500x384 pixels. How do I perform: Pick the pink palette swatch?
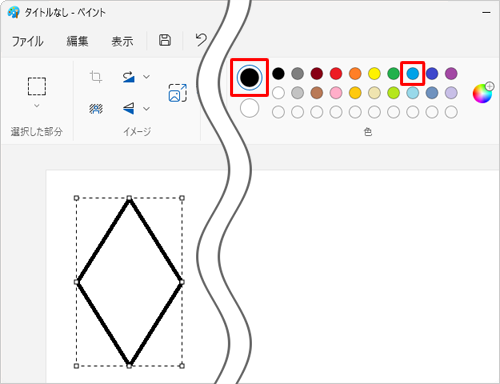tap(336, 93)
